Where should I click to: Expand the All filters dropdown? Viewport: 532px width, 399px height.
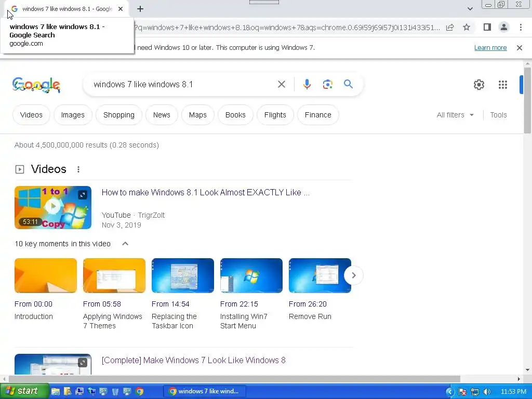(455, 115)
